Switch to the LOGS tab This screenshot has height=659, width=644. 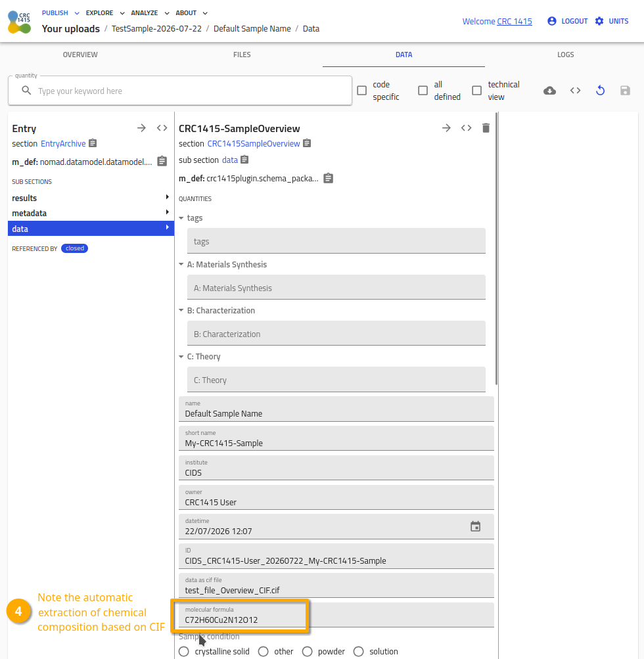pyautogui.click(x=565, y=55)
